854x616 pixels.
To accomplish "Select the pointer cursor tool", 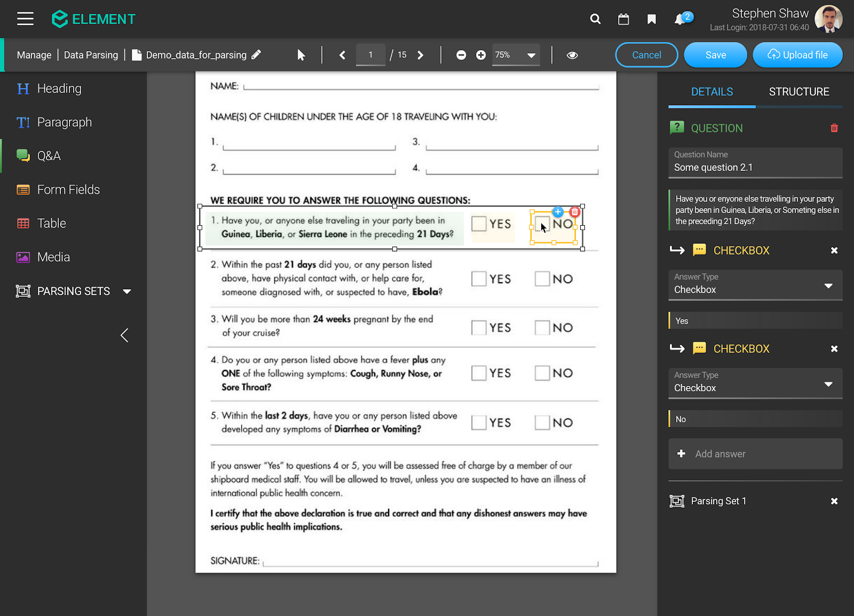I will [301, 55].
